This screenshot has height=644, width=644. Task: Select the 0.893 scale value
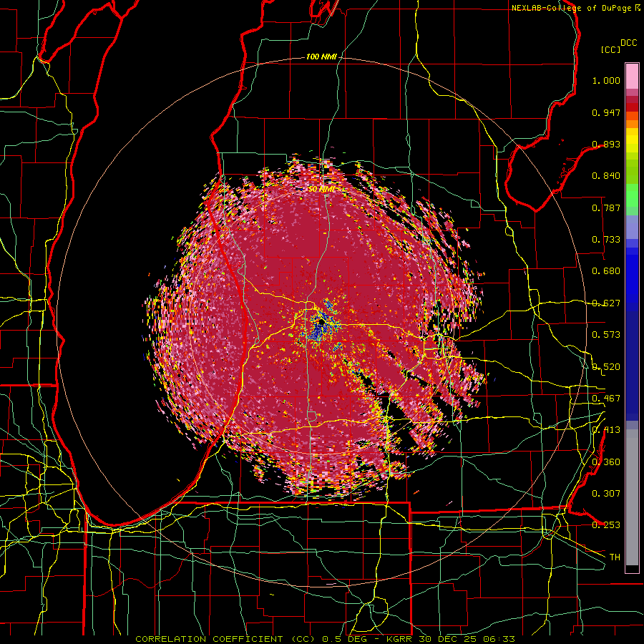[606, 144]
